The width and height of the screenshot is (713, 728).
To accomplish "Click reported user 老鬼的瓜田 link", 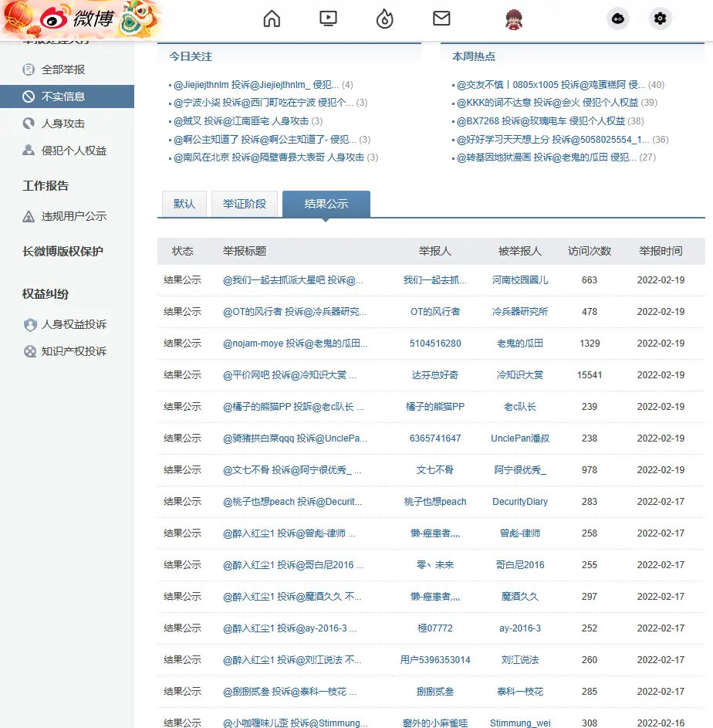I will pos(520,344).
